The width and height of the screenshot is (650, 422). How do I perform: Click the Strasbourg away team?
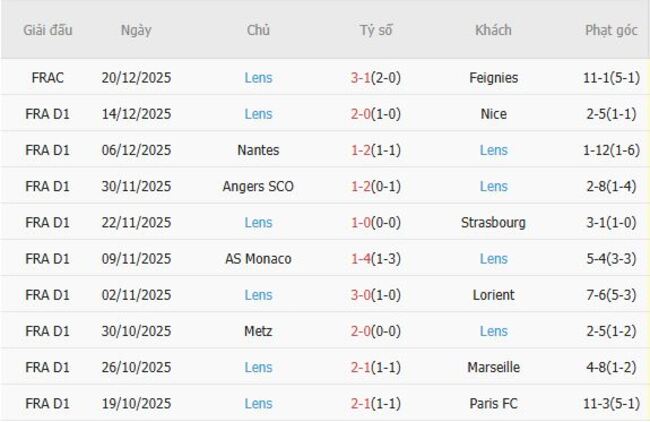tap(493, 222)
